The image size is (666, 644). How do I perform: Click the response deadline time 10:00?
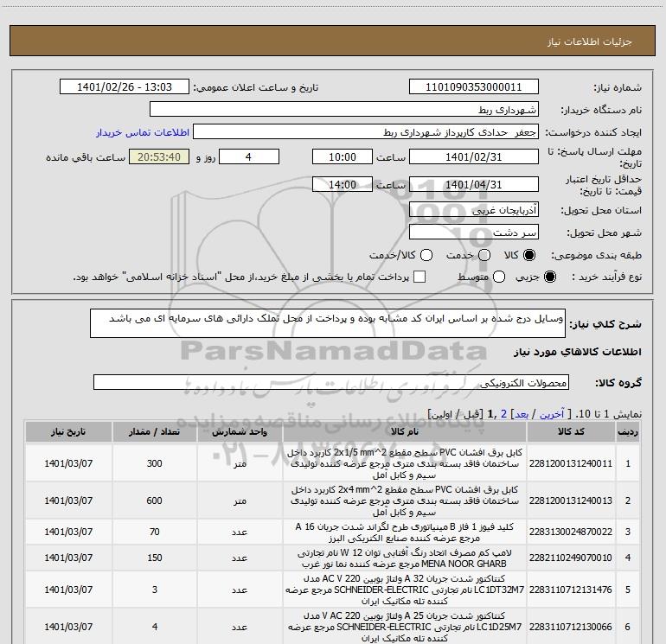click(343, 156)
